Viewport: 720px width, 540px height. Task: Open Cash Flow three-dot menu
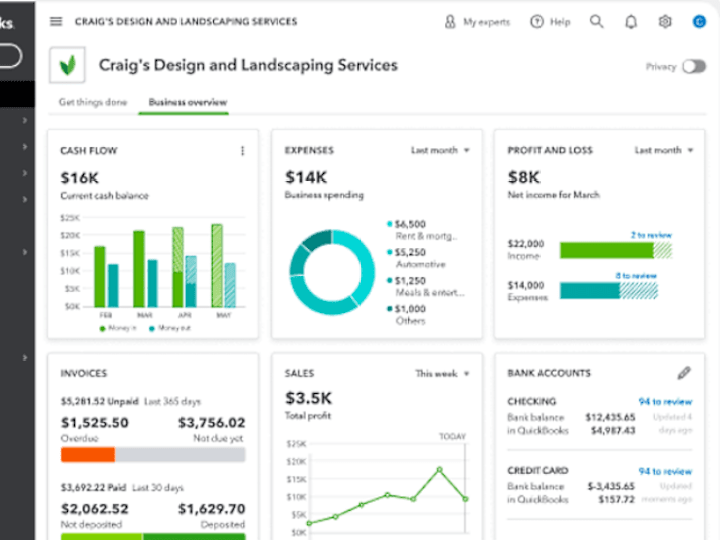(x=242, y=151)
